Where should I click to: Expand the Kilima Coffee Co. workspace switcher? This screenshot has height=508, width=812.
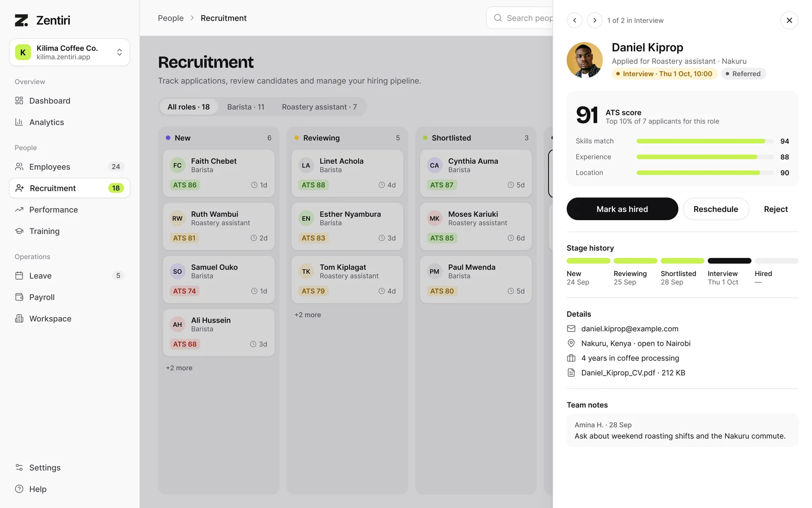69,52
